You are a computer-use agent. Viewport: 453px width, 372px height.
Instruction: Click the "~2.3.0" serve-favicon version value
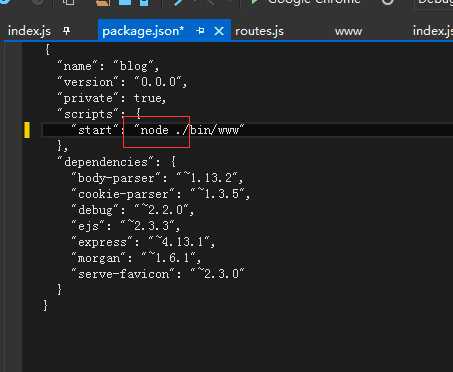[217, 274]
